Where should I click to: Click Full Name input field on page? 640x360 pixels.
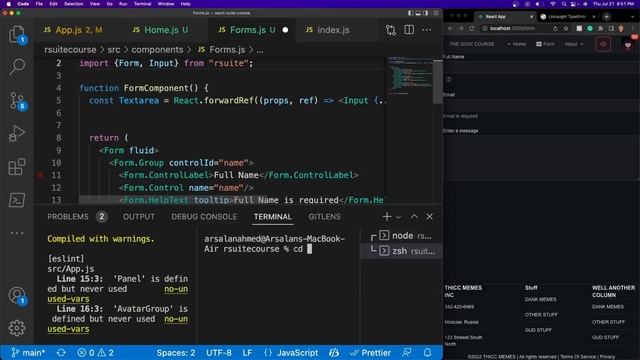pos(541,67)
